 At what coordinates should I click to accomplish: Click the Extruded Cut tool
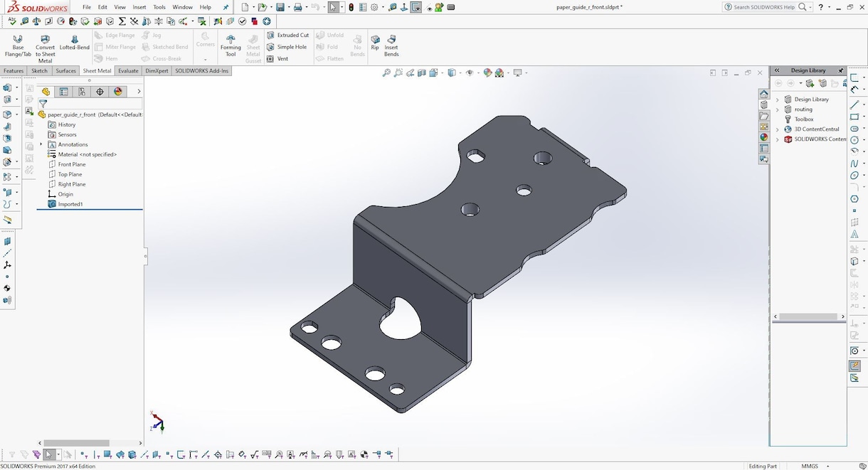tap(288, 35)
